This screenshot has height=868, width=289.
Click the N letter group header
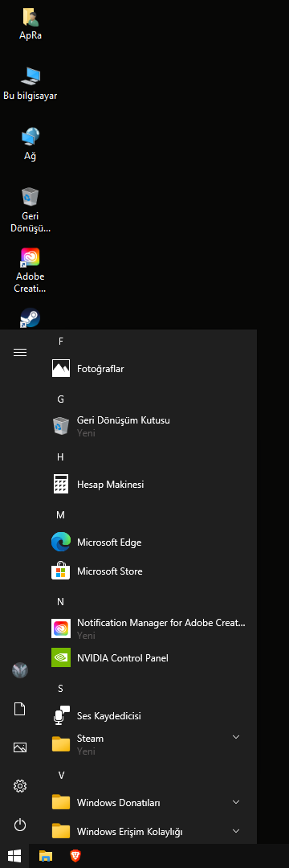click(61, 602)
